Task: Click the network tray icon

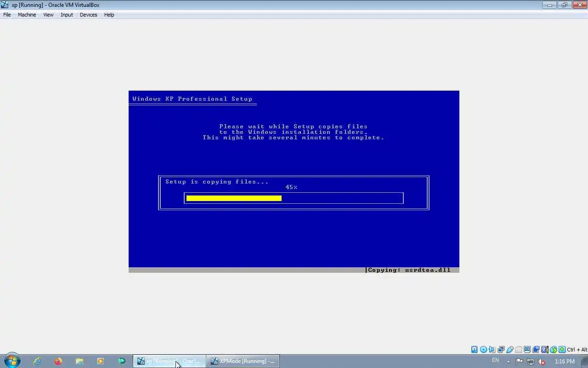Action: click(531, 362)
